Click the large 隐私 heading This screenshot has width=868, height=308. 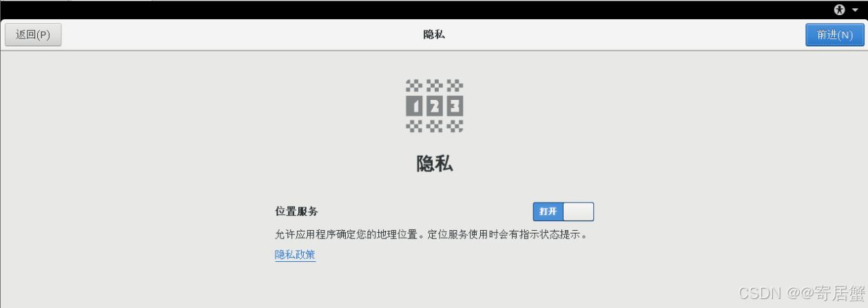pyautogui.click(x=435, y=163)
